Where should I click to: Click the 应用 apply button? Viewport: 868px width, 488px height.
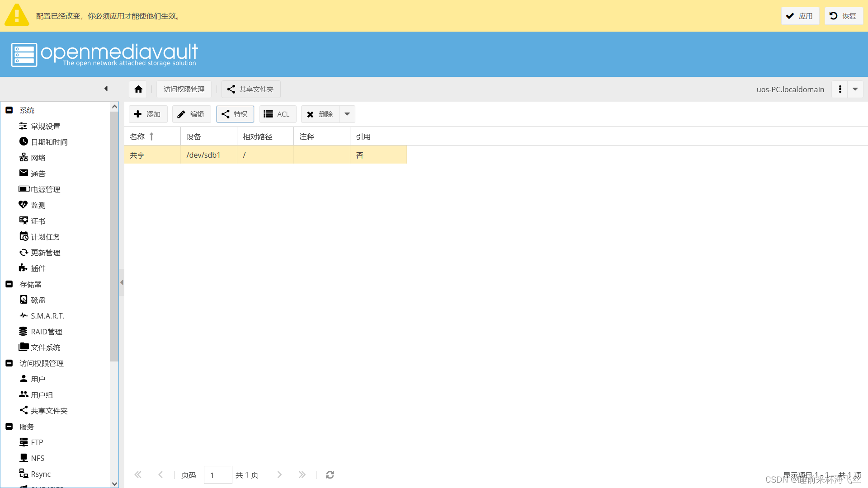click(800, 16)
